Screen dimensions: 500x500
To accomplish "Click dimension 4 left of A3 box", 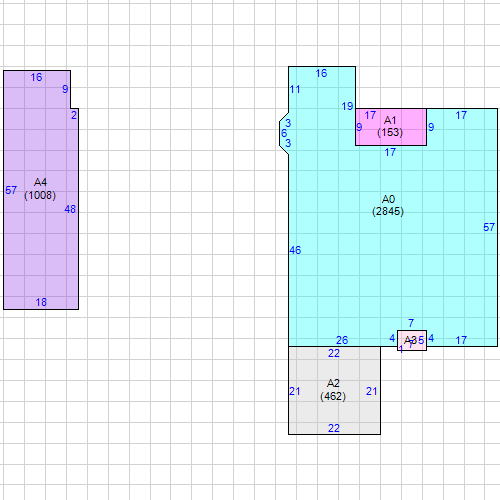I will point(392,338).
